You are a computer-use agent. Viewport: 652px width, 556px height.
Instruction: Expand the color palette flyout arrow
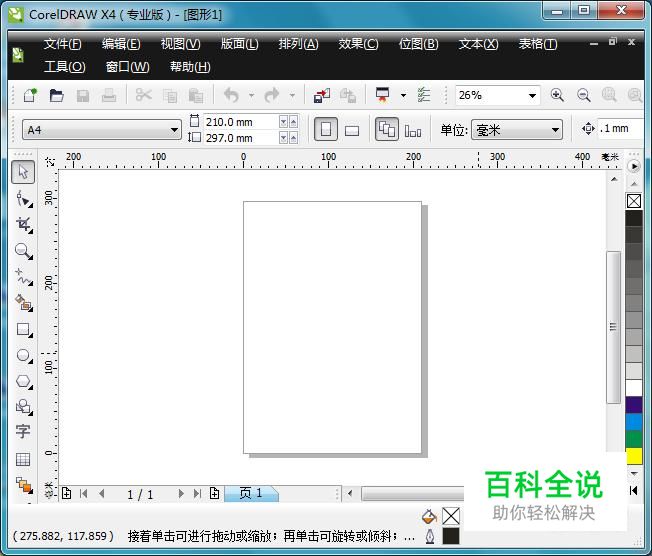633,166
